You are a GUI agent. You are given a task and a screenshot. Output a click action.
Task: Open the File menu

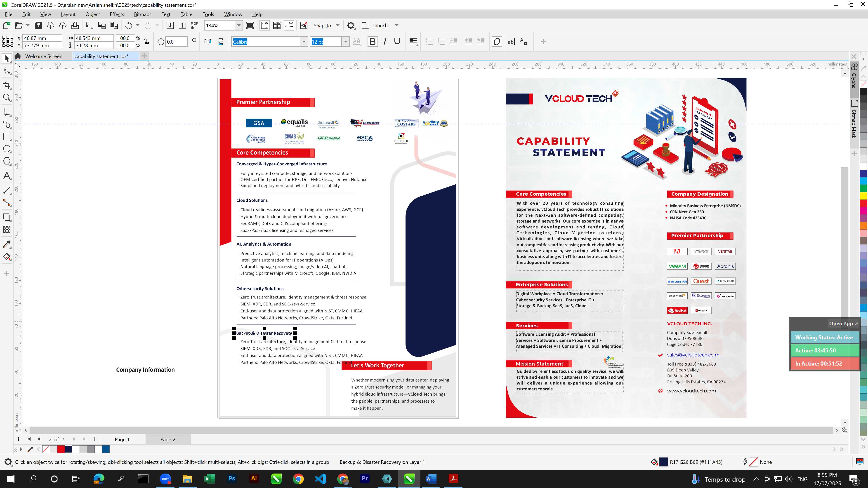(8, 14)
